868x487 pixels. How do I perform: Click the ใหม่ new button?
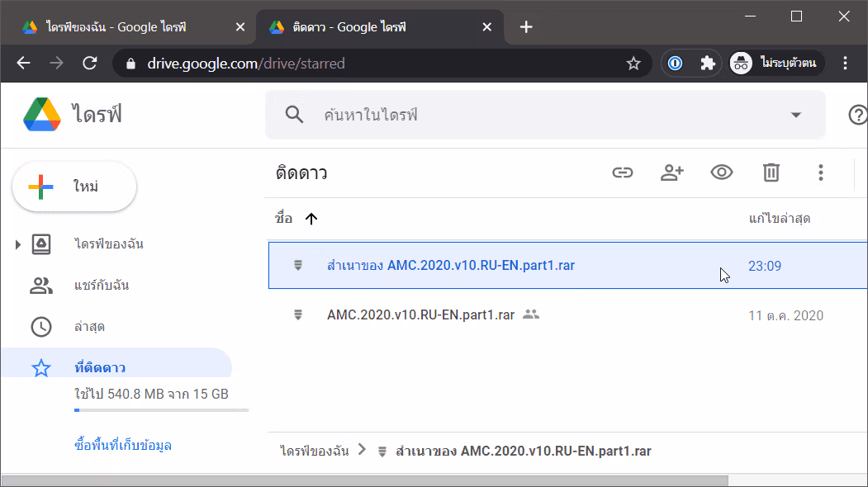(74, 187)
